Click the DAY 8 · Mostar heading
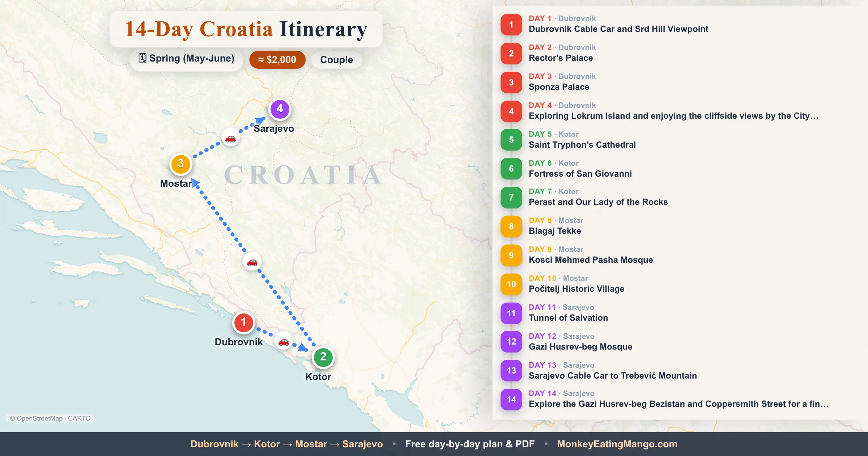 [x=556, y=220]
